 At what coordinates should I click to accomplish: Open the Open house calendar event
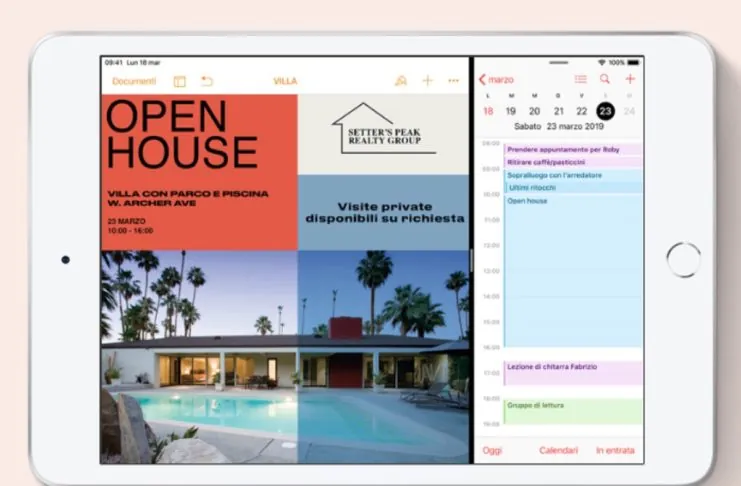[573, 270]
